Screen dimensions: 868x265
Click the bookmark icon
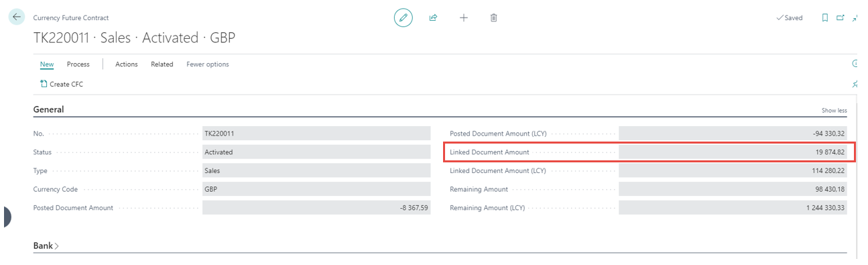point(825,18)
